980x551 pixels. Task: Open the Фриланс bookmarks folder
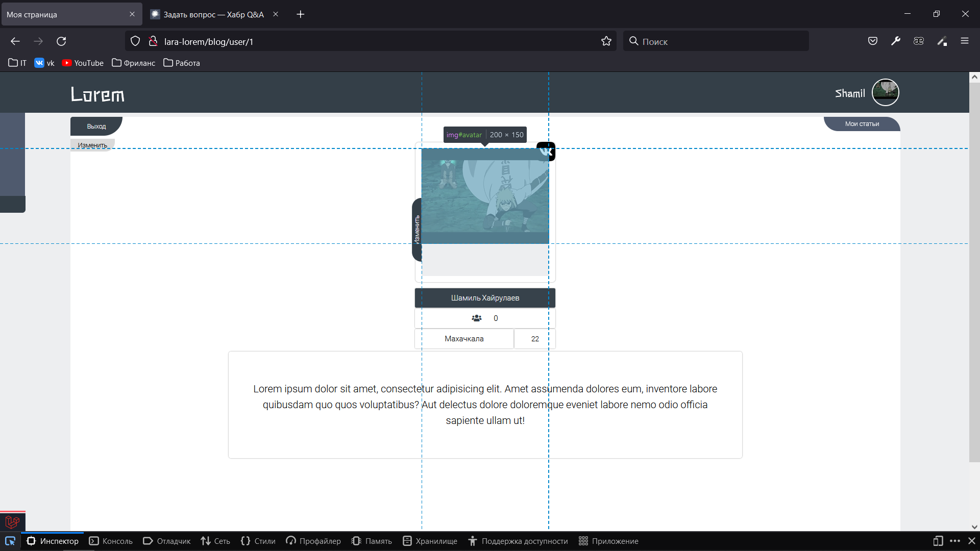tap(134, 63)
